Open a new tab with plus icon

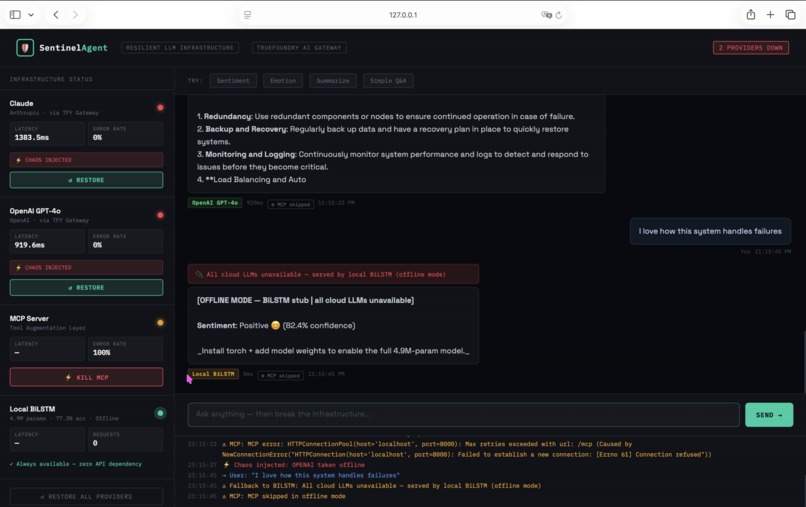click(770, 15)
